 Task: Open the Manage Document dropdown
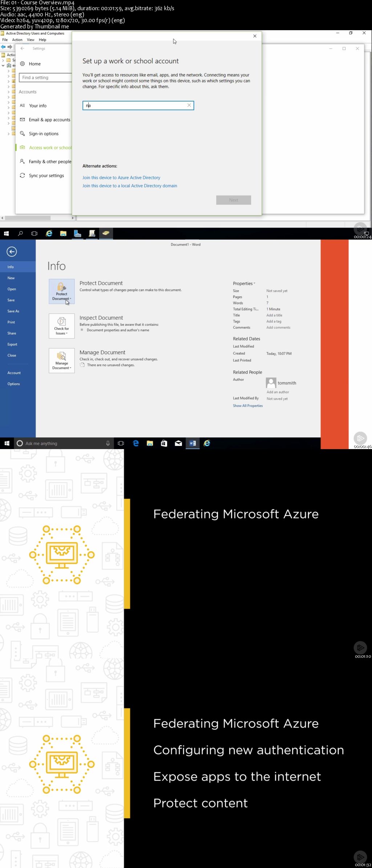coord(62,361)
